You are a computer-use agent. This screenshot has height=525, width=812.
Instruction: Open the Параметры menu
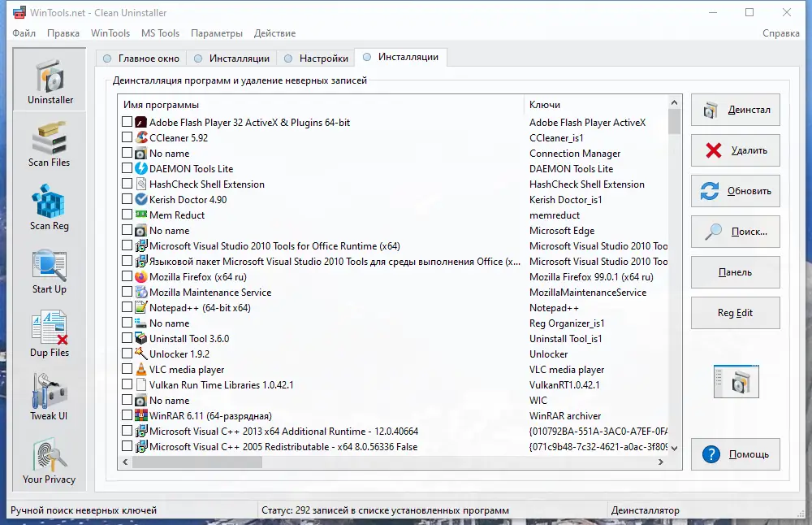tap(217, 33)
